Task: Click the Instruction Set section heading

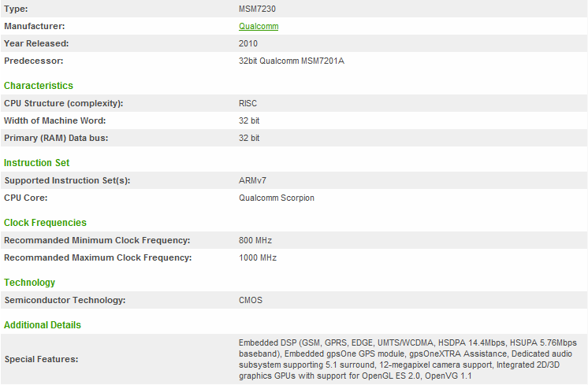Action: (37, 163)
